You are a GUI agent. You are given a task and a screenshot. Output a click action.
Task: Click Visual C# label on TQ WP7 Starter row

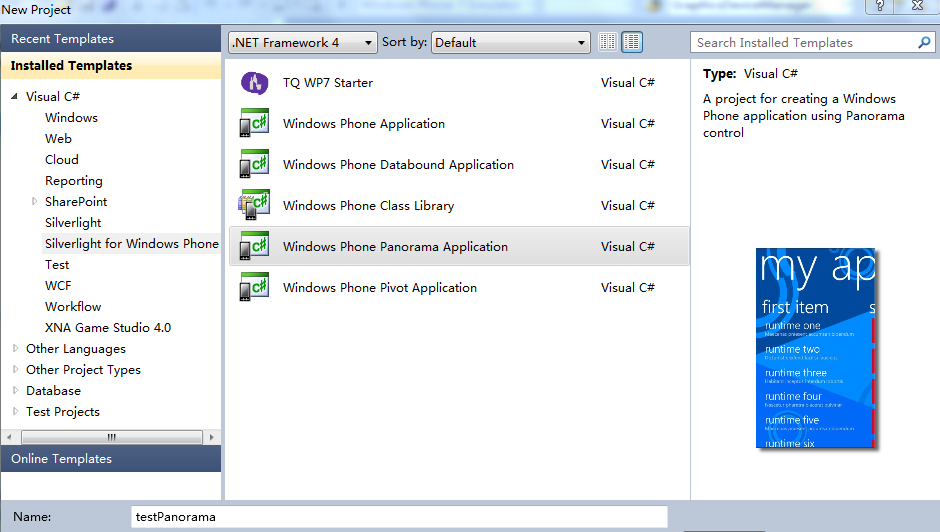[x=628, y=83]
